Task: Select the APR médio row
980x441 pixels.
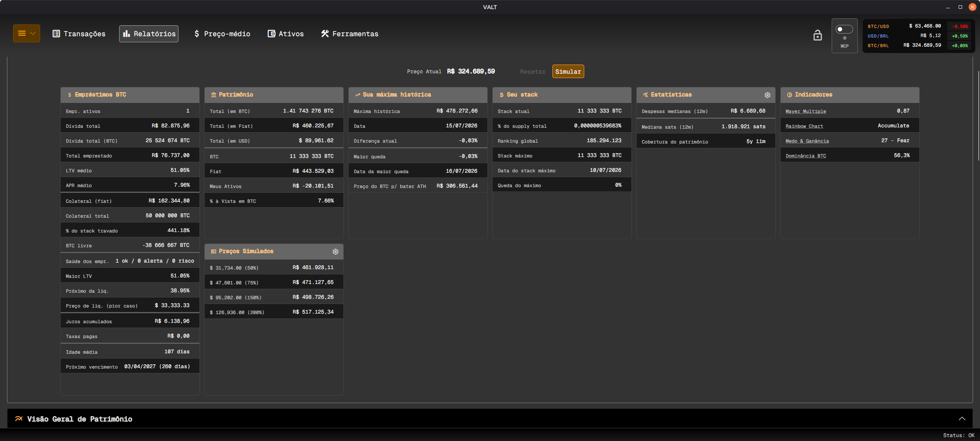Action: pyautogui.click(x=130, y=185)
